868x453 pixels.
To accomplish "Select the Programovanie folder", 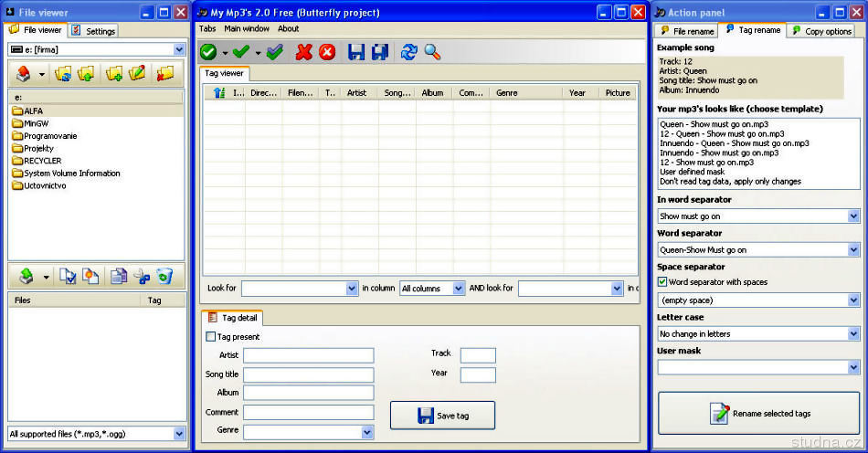I will pos(45,136).
